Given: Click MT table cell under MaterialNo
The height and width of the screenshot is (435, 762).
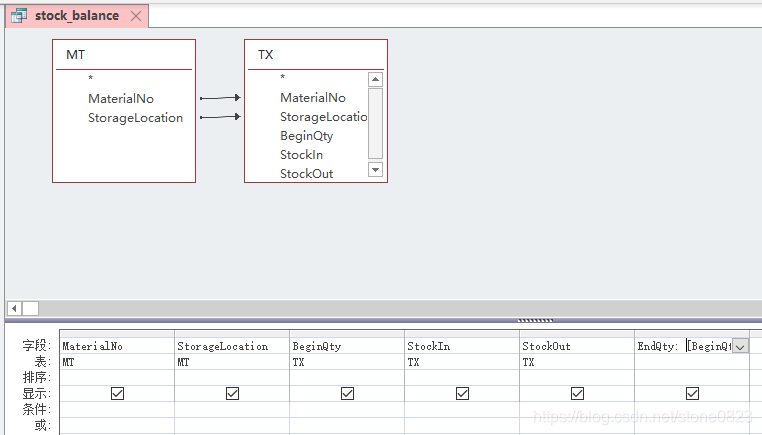Looking at the screenshot, I should tap(117, 362).
